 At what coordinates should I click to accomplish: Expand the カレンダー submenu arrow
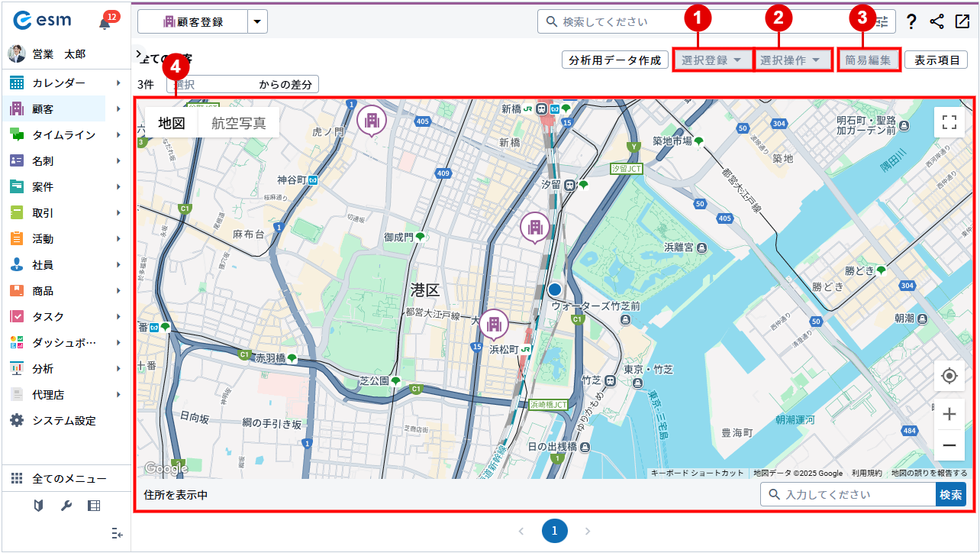(x=118, y=82)
